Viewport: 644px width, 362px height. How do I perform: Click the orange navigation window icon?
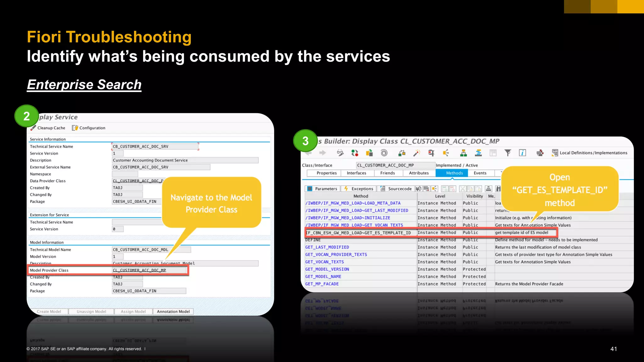446,153
